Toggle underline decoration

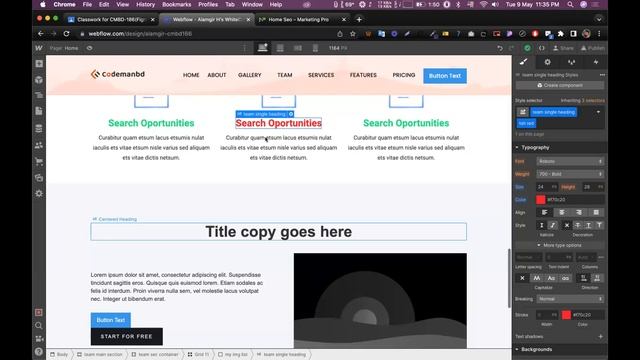click(x=588, y=225)
